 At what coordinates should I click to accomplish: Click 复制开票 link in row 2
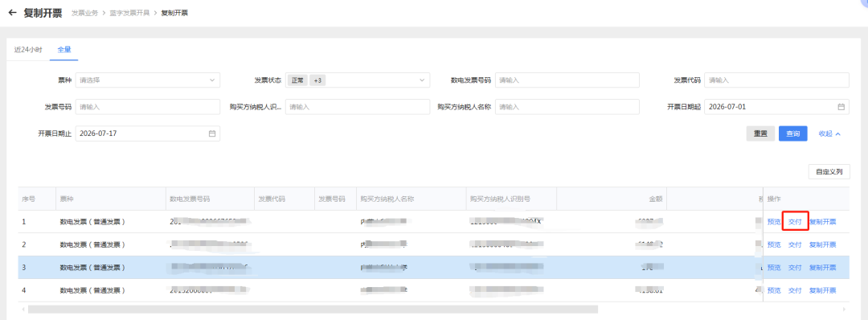coord(823,244)
